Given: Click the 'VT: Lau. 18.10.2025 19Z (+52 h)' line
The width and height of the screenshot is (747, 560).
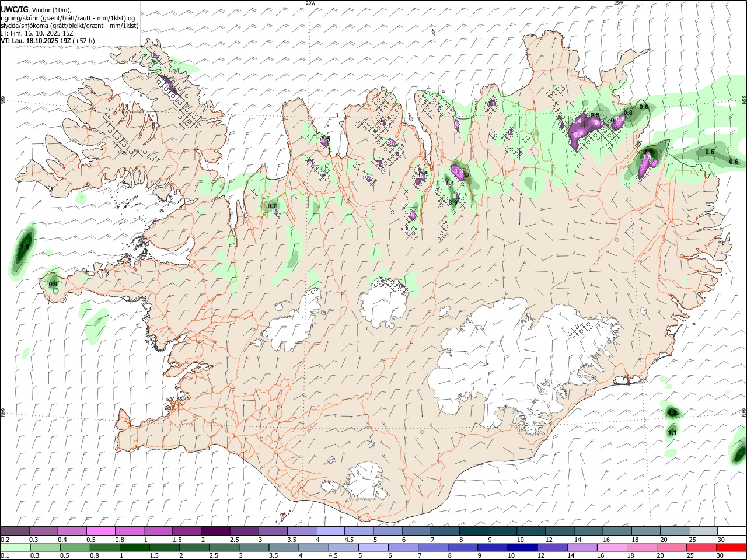Looking at the screenshot, I should point(48,41).
